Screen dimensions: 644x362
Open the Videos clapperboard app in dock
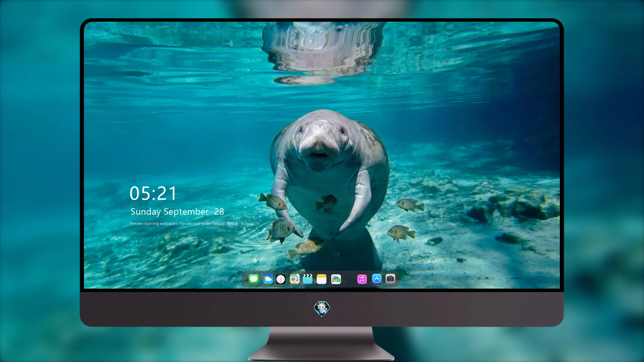pyautogui.click(x=308, y=279)
